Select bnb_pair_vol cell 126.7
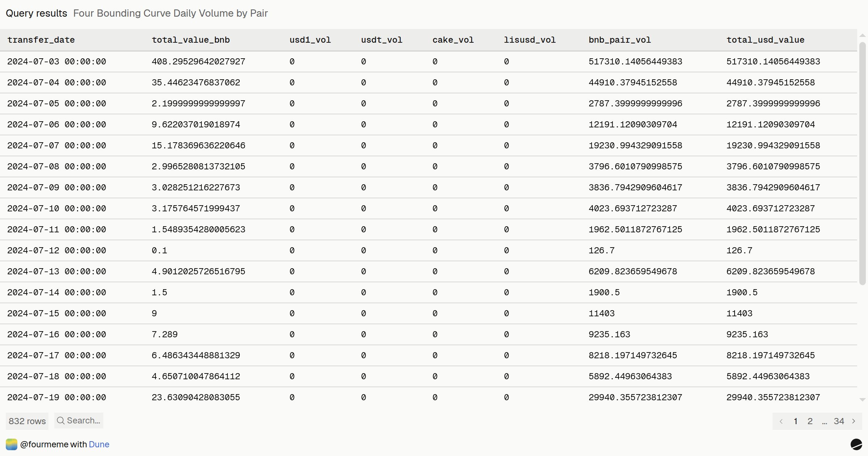The image size is (868, 456). 602,250
